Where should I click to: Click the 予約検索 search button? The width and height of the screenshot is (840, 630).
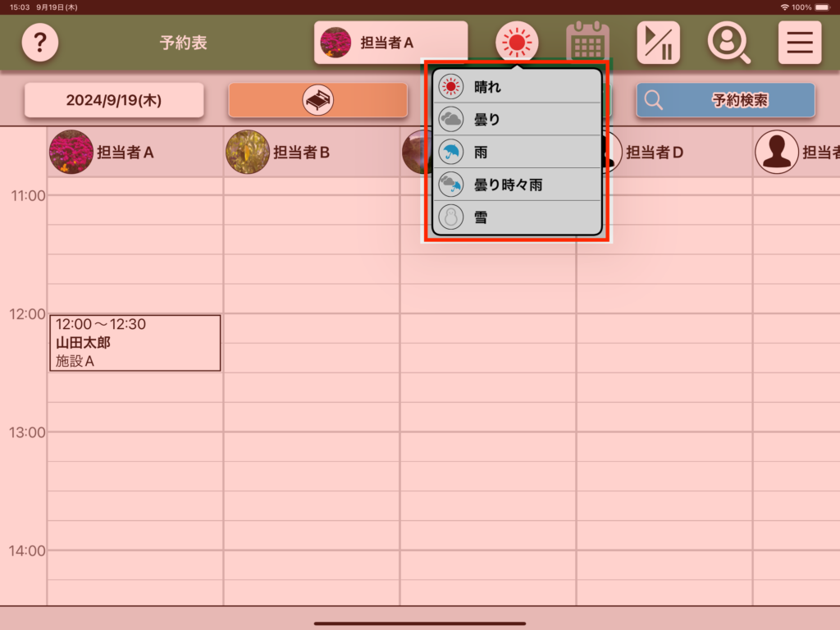pyautogui.click(x=725, y=100)
